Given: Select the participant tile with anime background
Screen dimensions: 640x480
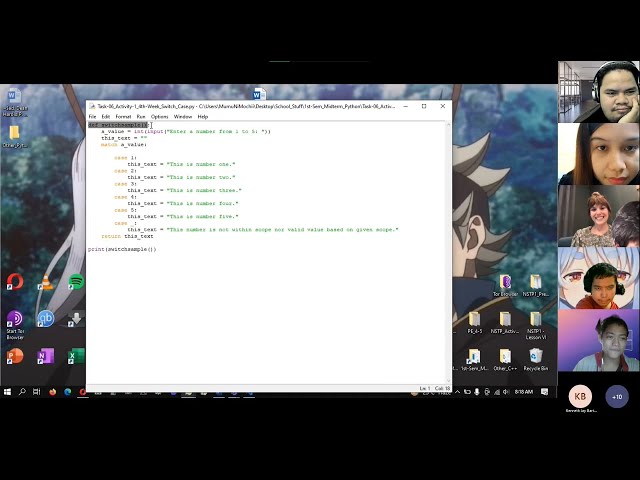Looking at the screenshot, I should pyautogui.click(x=598, y=278).
